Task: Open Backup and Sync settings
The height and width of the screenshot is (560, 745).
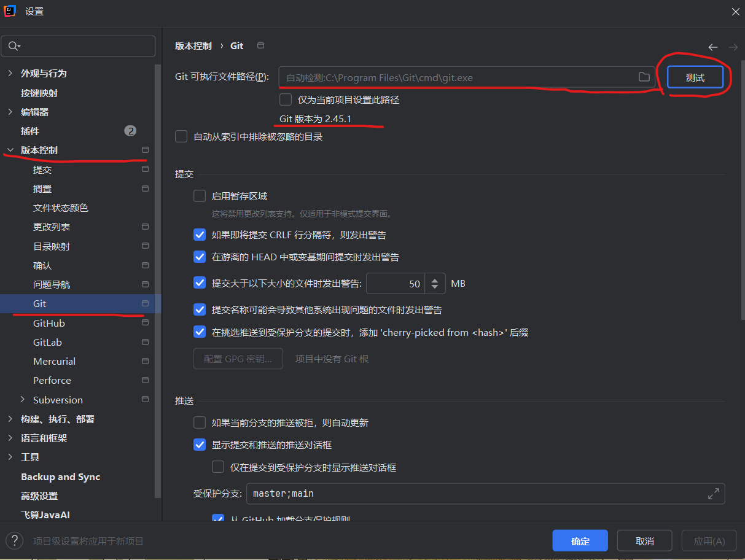Action: pyautogui.click(x=60, y=476)
